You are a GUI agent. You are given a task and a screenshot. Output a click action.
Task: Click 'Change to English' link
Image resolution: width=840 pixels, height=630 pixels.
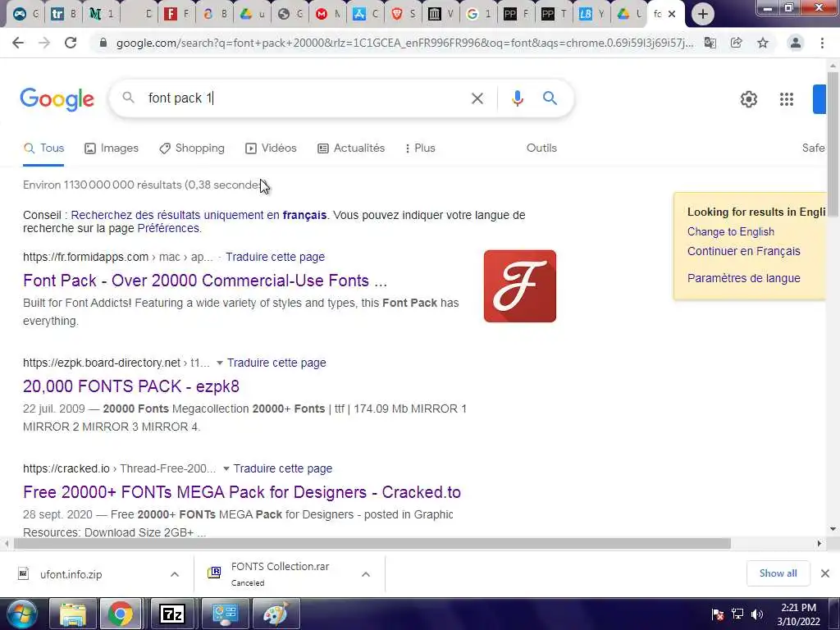coord(731,232)
